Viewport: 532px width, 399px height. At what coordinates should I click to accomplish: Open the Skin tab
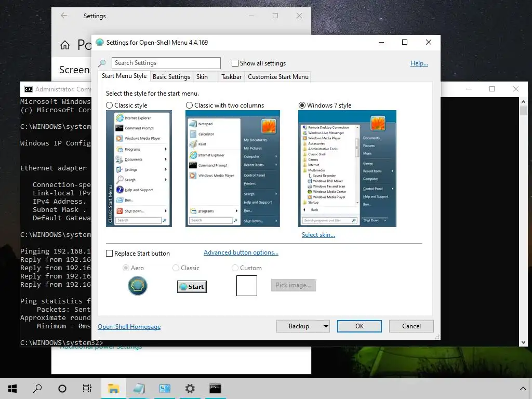click(x=202, y=77)
